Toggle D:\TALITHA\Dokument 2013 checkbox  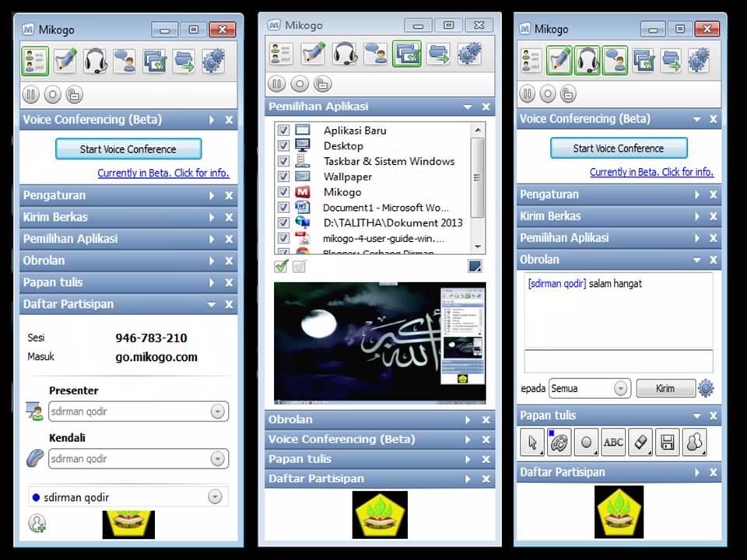click(283, 222)
